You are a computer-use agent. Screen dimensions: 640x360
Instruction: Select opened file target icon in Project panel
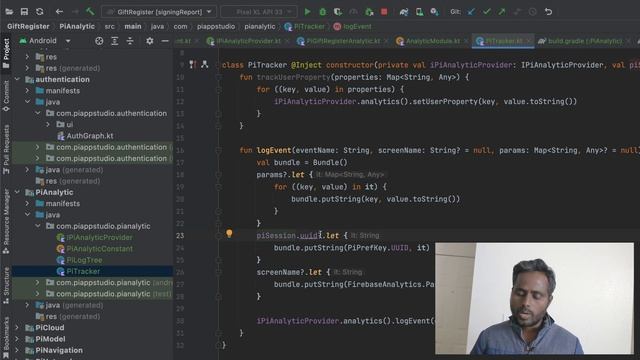click(x=99, y=41)
